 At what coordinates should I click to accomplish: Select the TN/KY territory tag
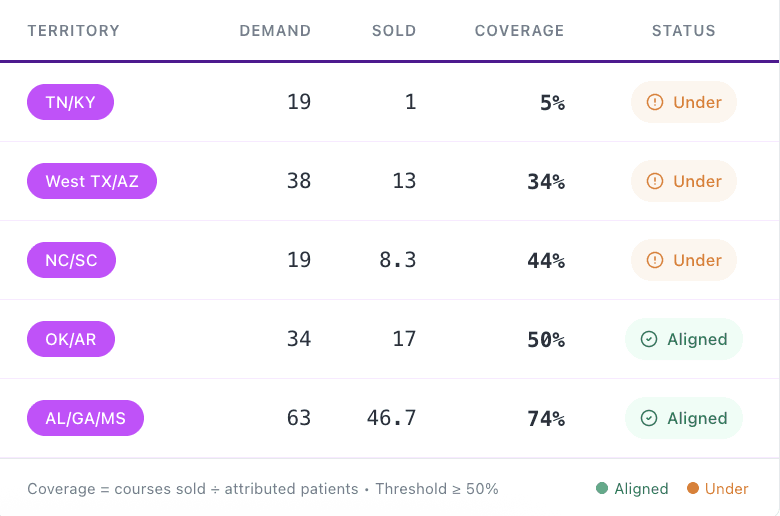click(70, 102)
